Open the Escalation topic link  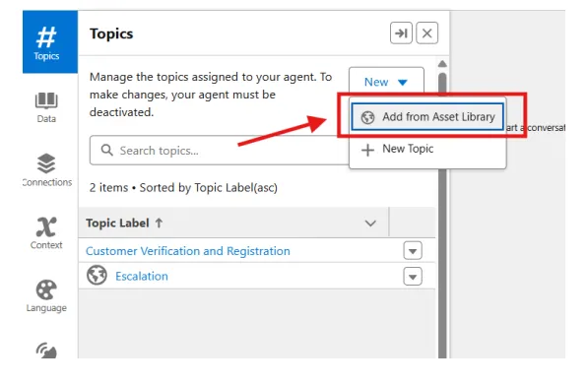coord(142,276)
